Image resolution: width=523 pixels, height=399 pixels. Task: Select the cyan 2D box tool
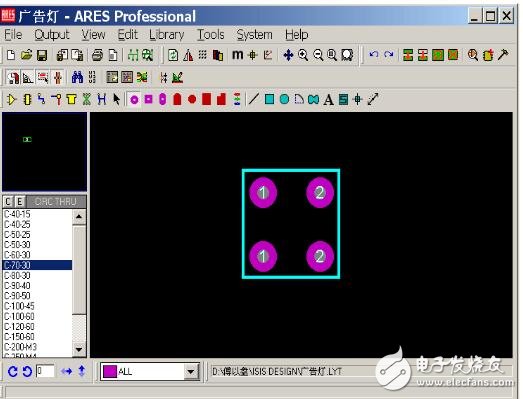coord(270,99)
